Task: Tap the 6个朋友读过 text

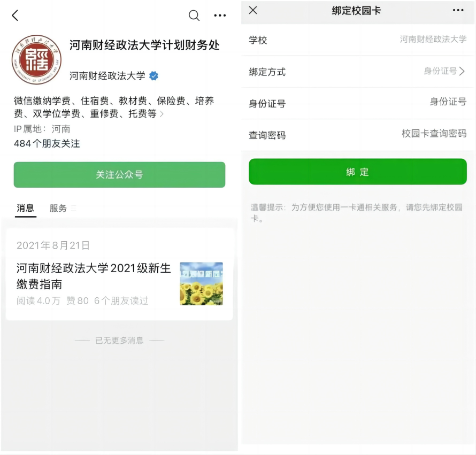Action: coord(121,301)
